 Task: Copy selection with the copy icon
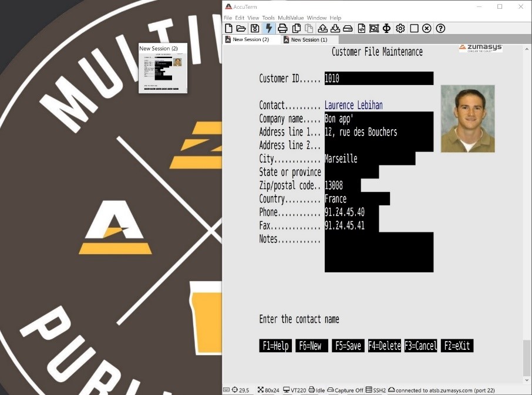tap(296, 29)
